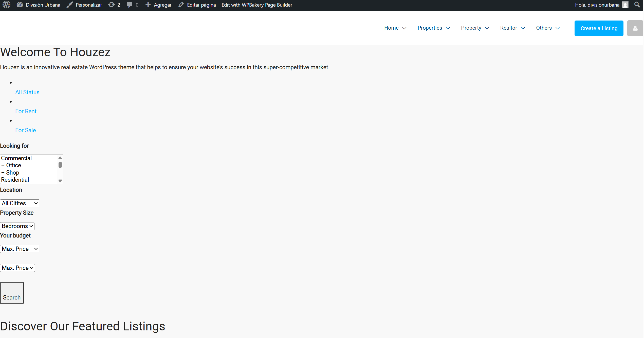Click the Agregar plus icon
644x338 pixels.
tap(148, 5)
